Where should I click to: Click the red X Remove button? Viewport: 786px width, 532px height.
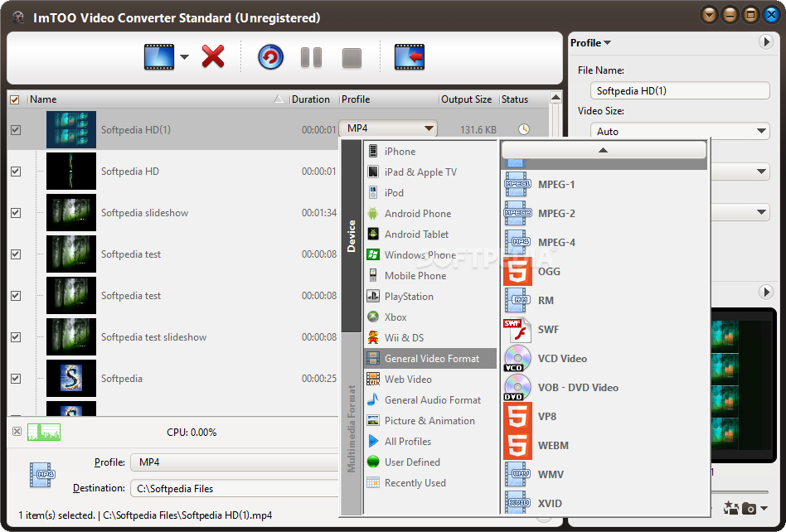click(213, 56)
